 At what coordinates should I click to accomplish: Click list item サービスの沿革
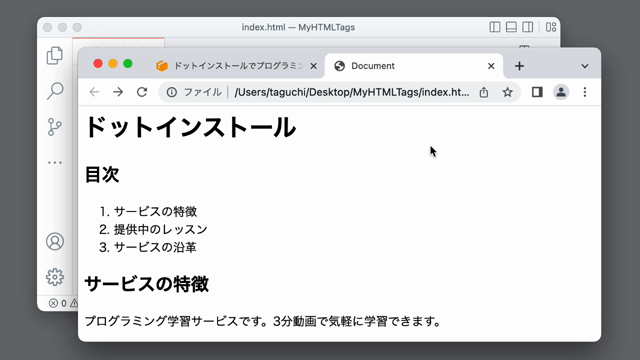click(155, 247)
